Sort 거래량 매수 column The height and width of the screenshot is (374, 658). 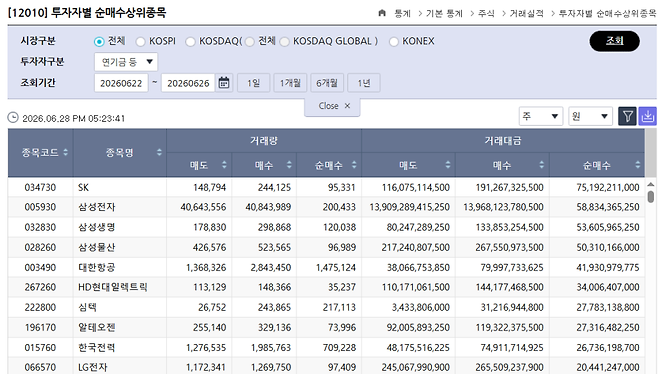tap(289, 165)
